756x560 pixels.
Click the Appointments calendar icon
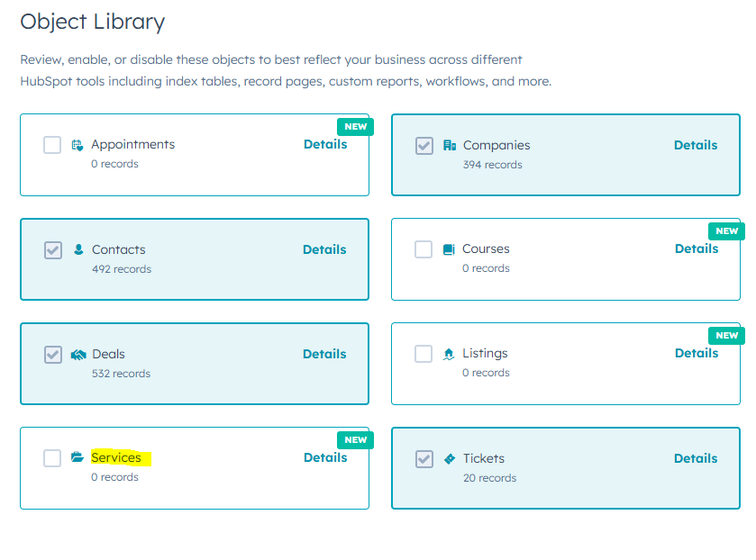click(x=77, y=145)
